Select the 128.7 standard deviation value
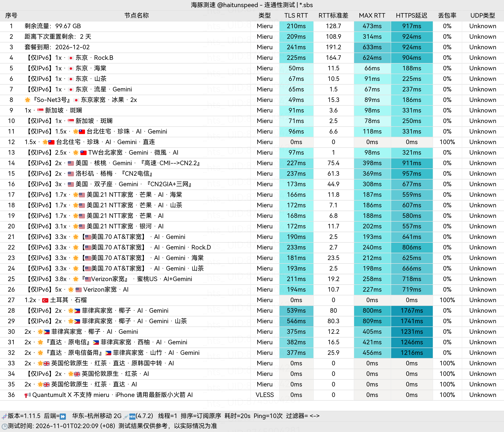The image size is (504, 432). coord(334,26)
